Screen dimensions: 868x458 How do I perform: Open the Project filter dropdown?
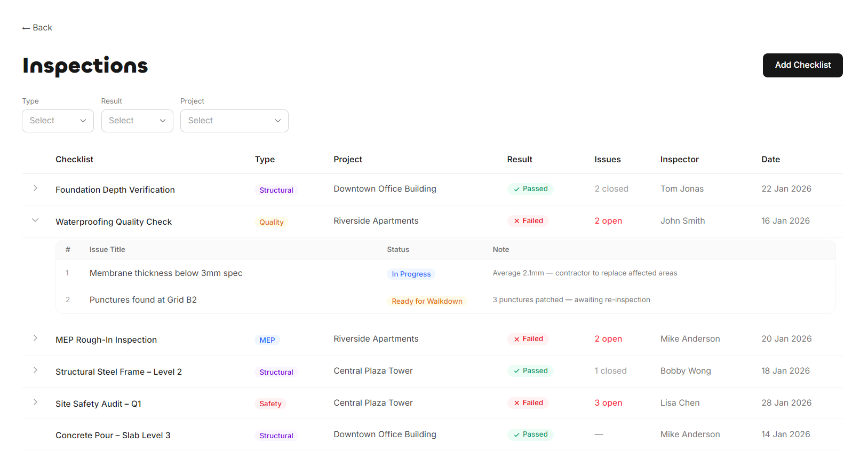tap(234, 121)
